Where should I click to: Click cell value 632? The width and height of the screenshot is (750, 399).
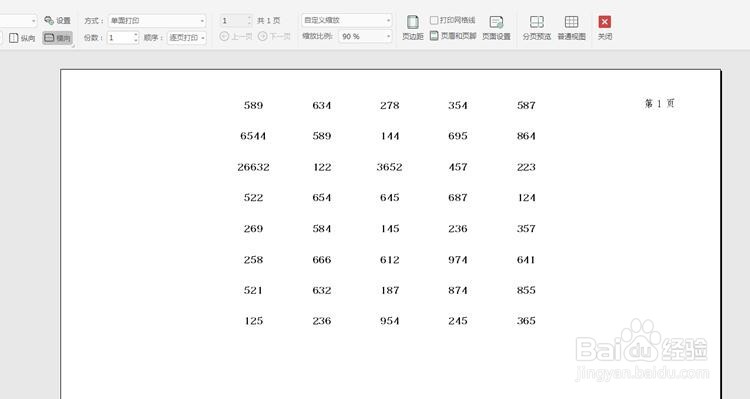tap(321, 290)
